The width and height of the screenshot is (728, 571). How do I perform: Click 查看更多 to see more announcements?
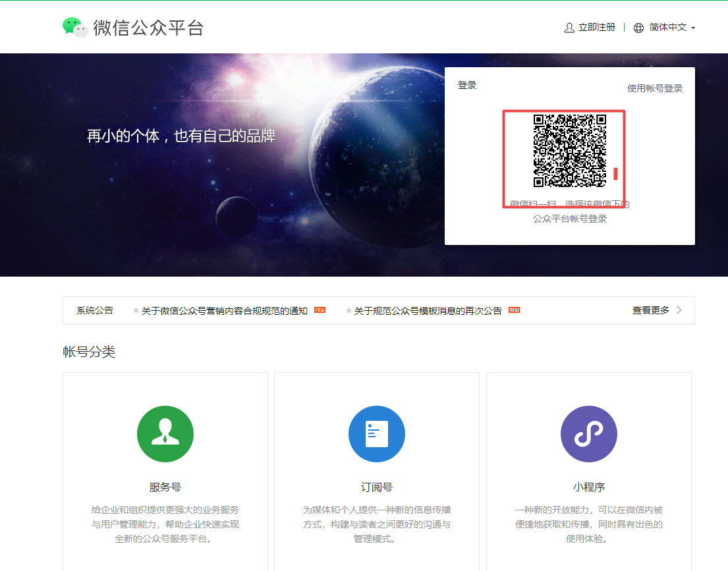pos(651,310)
